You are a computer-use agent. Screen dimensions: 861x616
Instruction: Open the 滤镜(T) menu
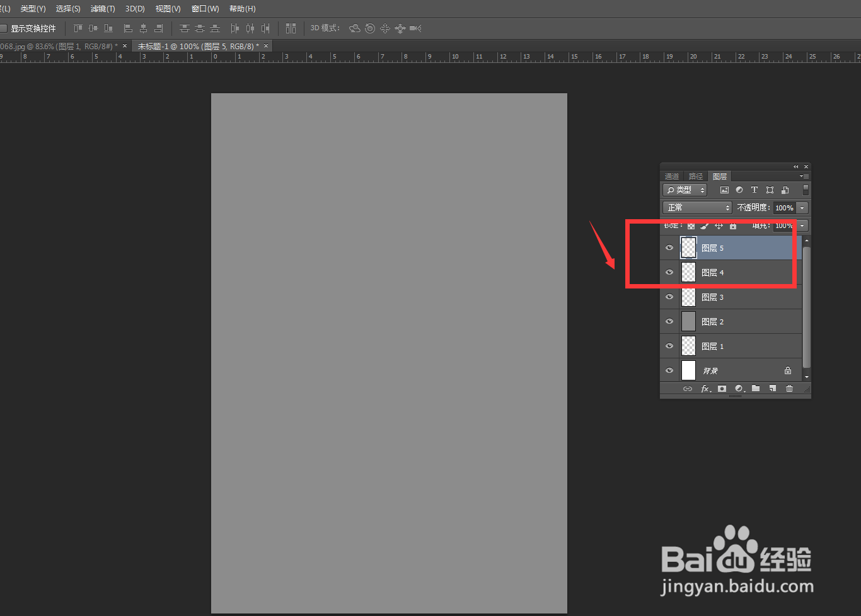pyautogui.click(x=103, y=9)
